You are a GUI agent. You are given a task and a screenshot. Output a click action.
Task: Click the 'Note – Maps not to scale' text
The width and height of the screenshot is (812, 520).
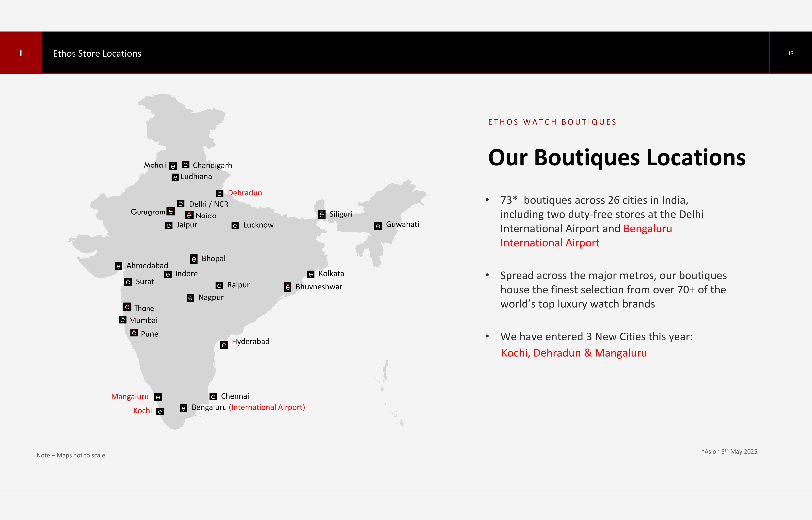pos(72,455)
